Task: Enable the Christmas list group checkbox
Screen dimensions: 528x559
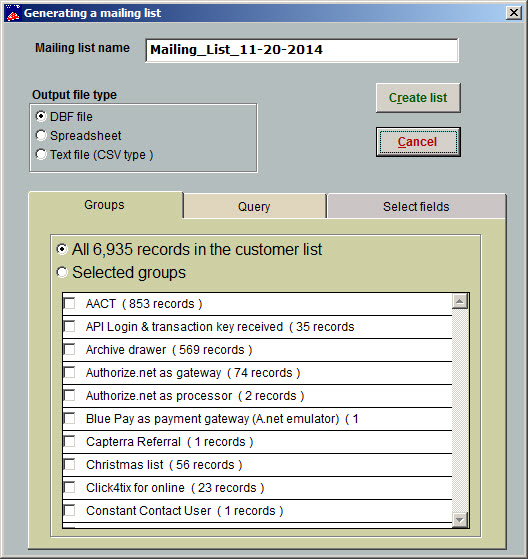Action: tap(69, 465)
